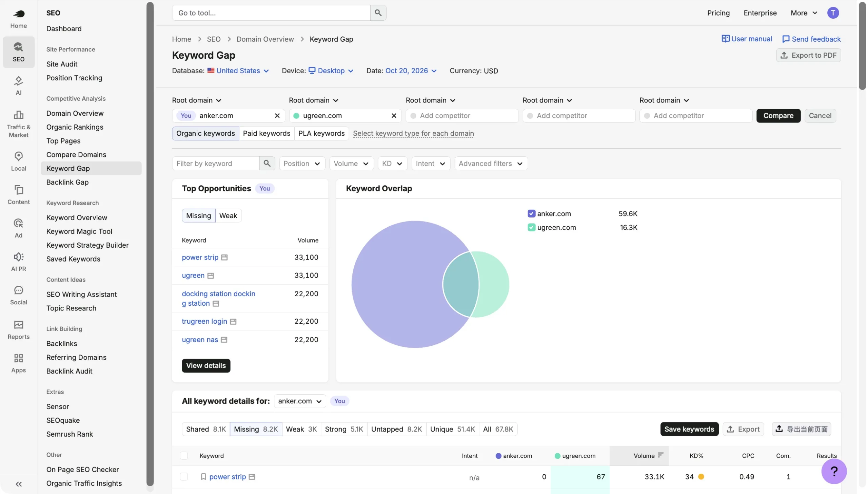Click the purple anker.com Venn circle
This screenshot has width=868, height=494.
point(397,284)
